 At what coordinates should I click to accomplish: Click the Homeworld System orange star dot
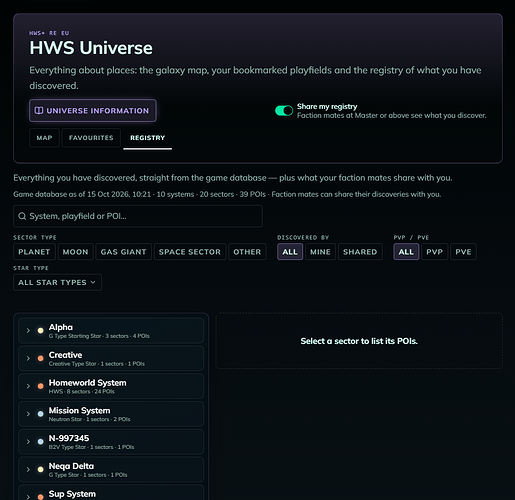coord(41,386)
